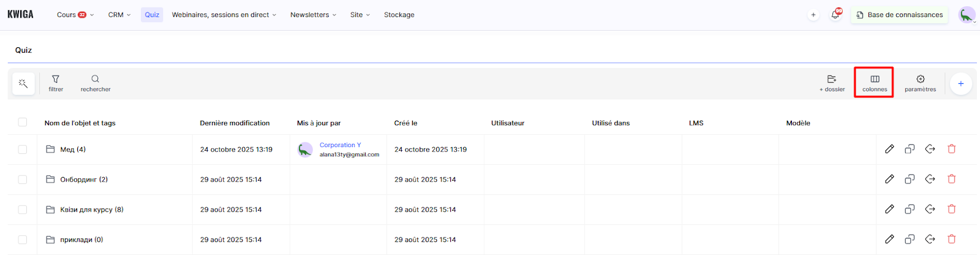
Task: Select the Quiz tab in navigation
Action: point(152,15)
